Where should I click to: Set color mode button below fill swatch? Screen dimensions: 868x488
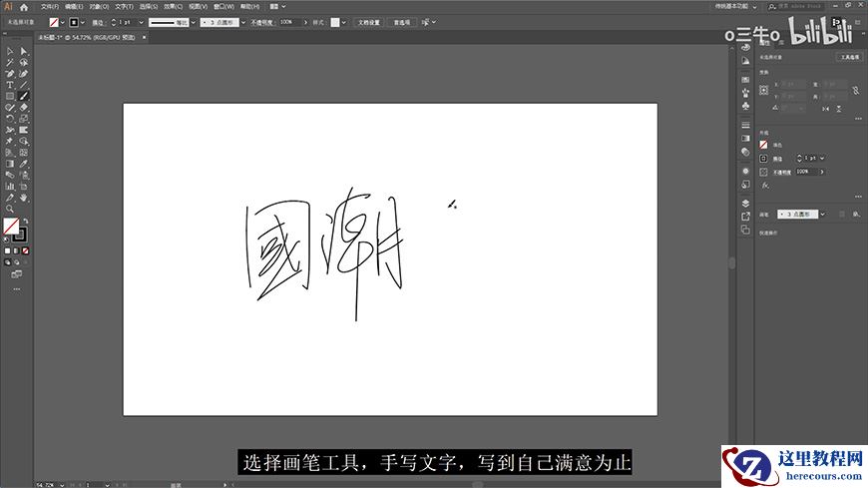tap(8, 250)
